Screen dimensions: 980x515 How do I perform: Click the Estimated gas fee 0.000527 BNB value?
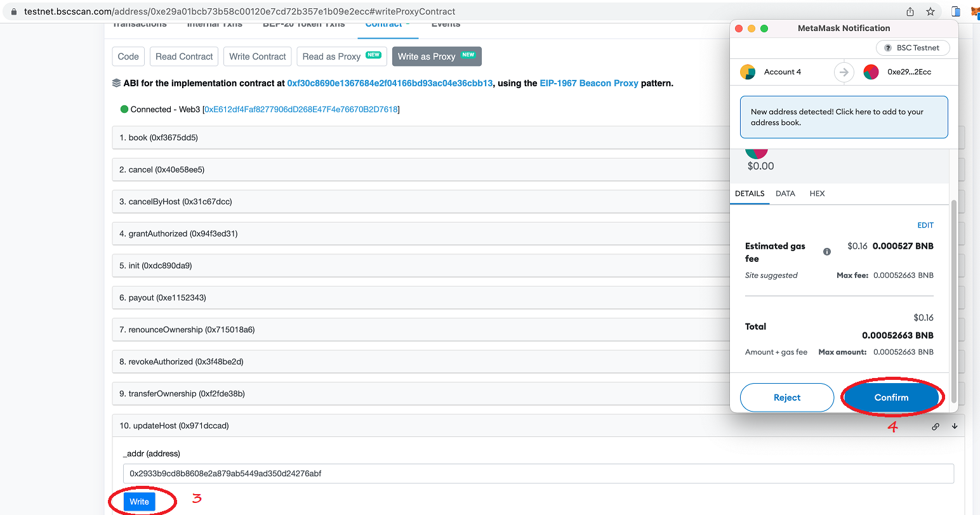903,246
